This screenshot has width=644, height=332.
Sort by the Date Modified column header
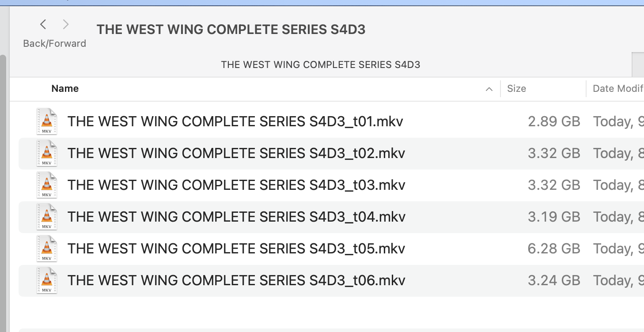point(618,88)
